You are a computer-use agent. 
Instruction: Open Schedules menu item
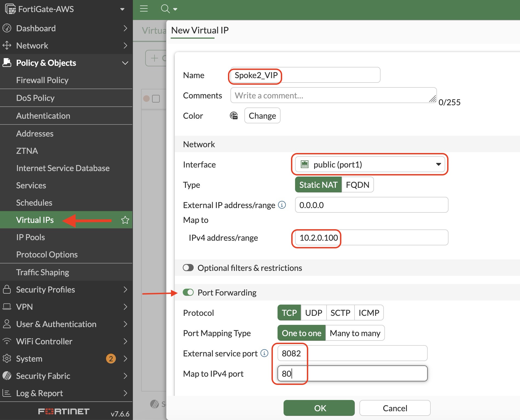point(66,202)
